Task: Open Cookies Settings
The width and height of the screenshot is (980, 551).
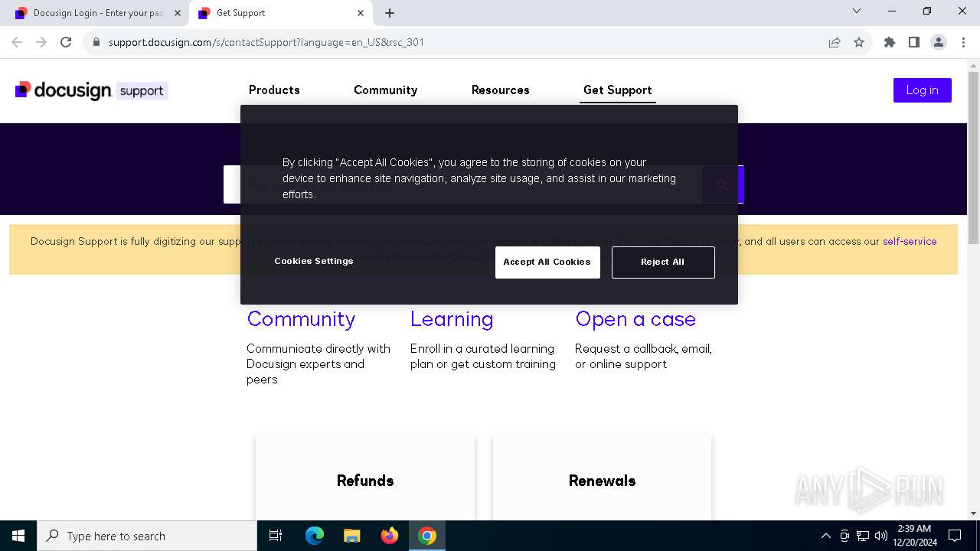Action: 314,261
